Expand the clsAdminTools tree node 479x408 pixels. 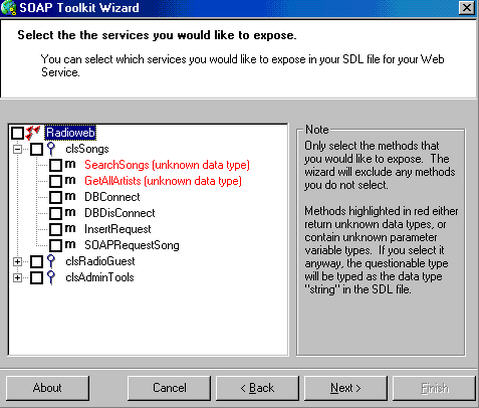[x=17, y=277]
